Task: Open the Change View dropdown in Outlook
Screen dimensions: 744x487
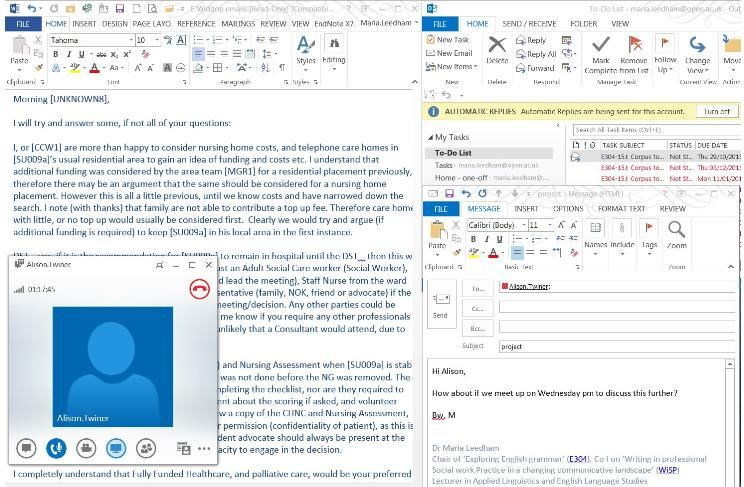Action: click(x=697, y=56)
